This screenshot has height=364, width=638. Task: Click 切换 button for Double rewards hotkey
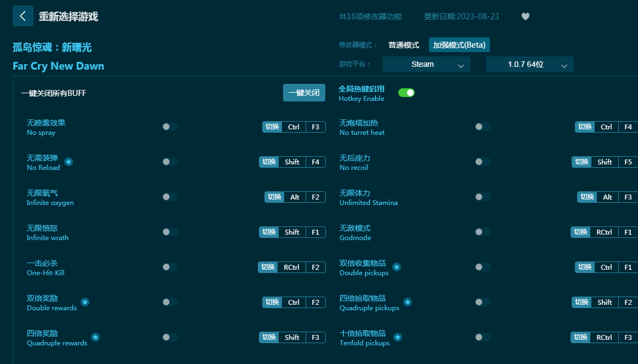272,302
